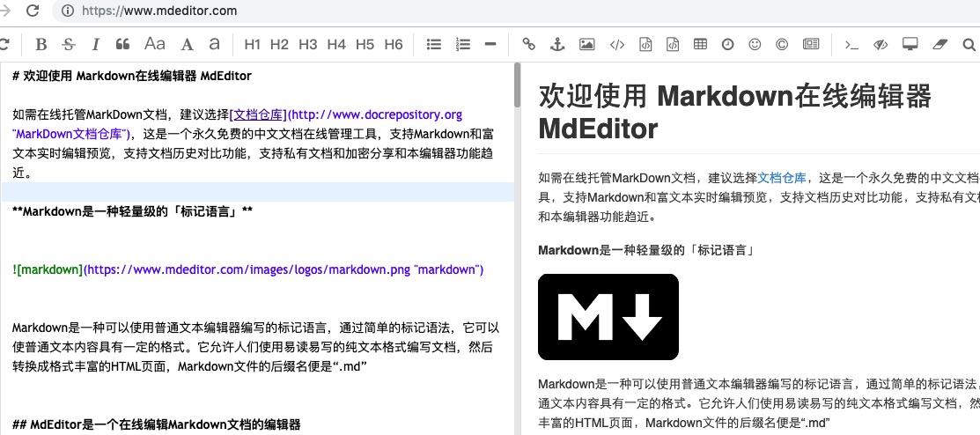Insert a block quote
Viewport: 980px width, 435px height.
click(x=123, y=44)
